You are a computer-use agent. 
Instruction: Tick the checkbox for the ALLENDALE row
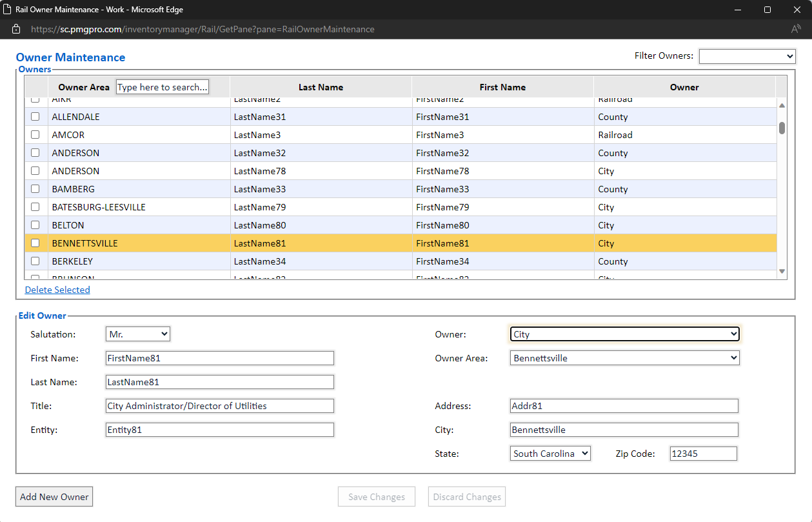coord(35,117)
